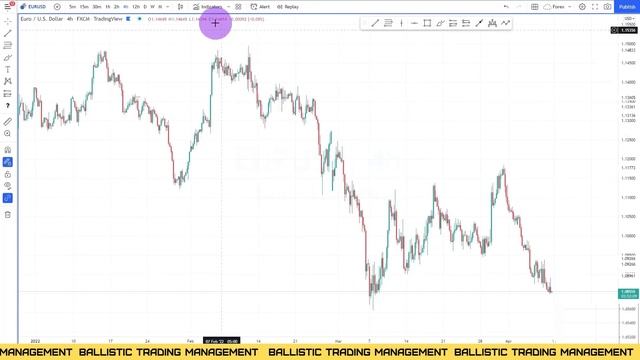Select the brush drawing tool in left sidebar
This screenshot has width=640, height=360.
pyautogui.click(x=7, y=58)
